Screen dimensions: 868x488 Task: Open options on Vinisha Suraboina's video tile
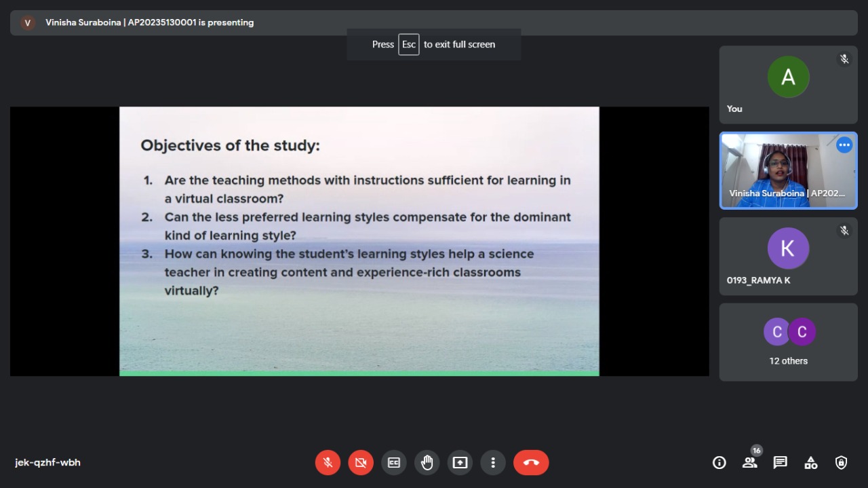click(x=844, y=145)
